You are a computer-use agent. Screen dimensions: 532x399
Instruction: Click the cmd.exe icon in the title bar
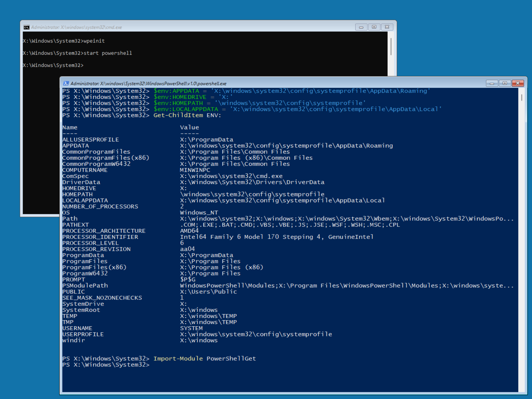26,27
